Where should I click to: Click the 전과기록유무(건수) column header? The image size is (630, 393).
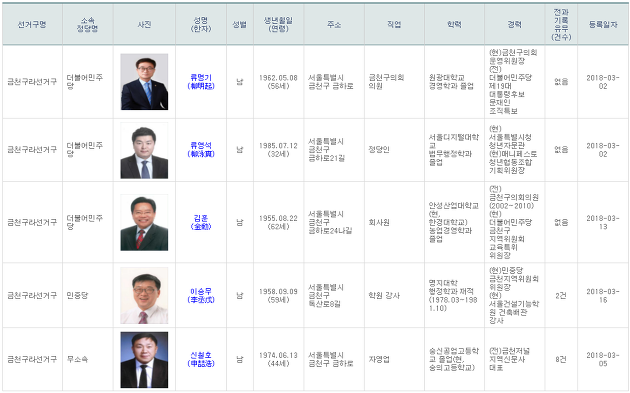click(561, 25)
